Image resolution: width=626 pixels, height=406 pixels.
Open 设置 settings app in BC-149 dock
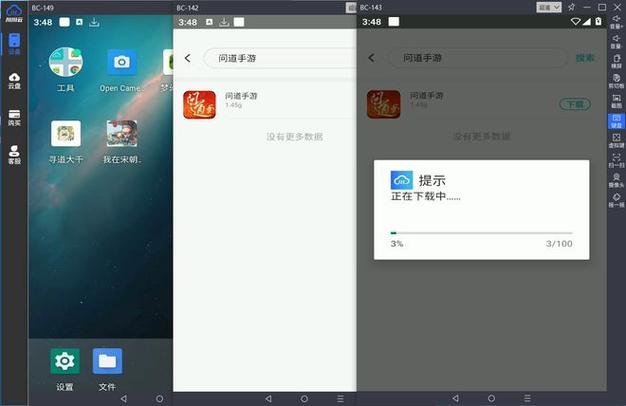pyautogui.click(x=65, y=369)
